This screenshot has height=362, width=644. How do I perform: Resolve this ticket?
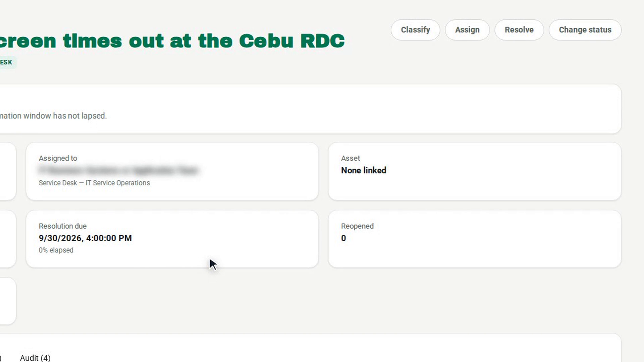coord(519,30)
